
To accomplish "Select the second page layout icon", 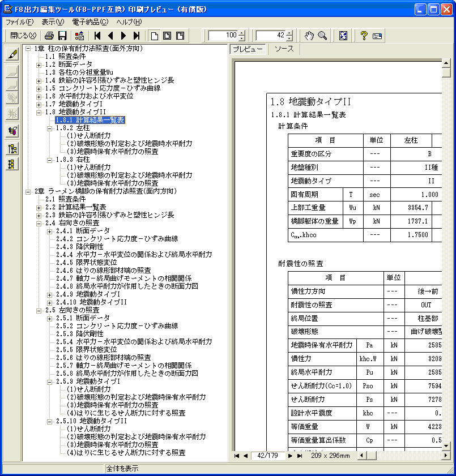I will (167, 36).
